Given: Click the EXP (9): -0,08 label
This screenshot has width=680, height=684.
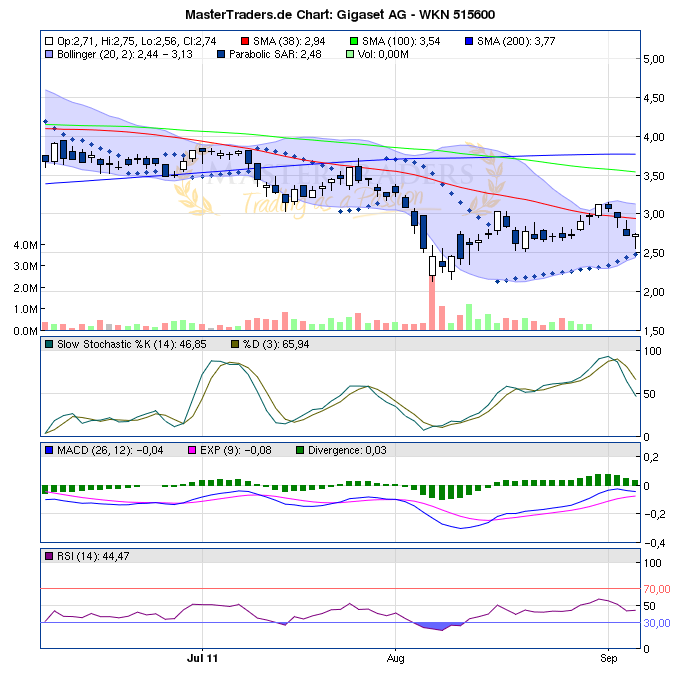Looking at the screenshot, I should click(x=236, y=451).
